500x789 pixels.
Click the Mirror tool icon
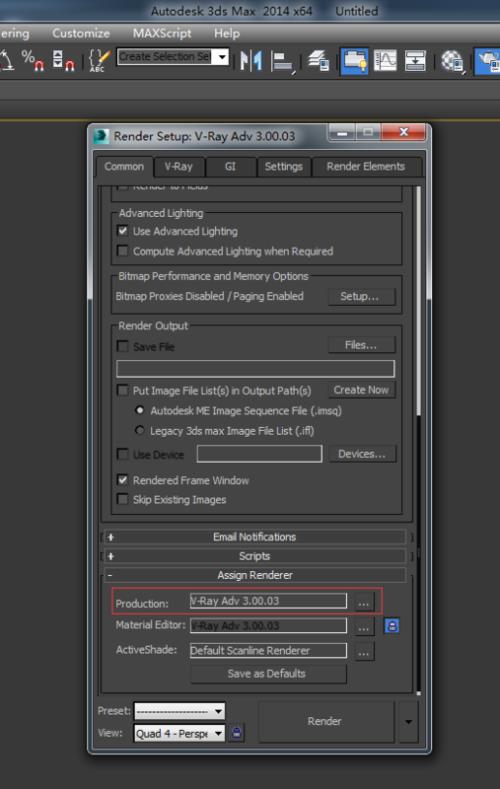[251, 61]
